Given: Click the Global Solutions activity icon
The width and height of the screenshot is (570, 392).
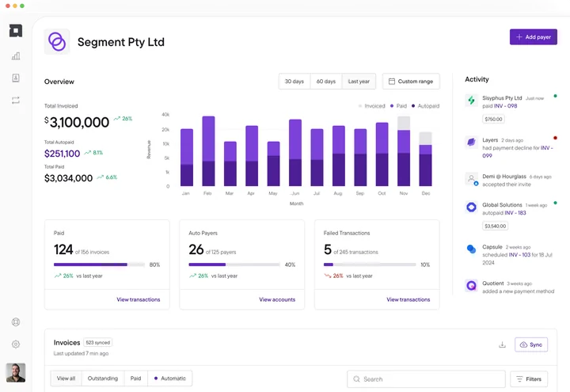Looking at the screenshot, I should [472, 207].
